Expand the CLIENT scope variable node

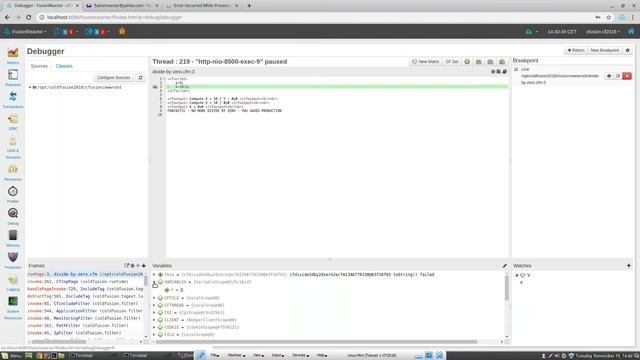154,320
